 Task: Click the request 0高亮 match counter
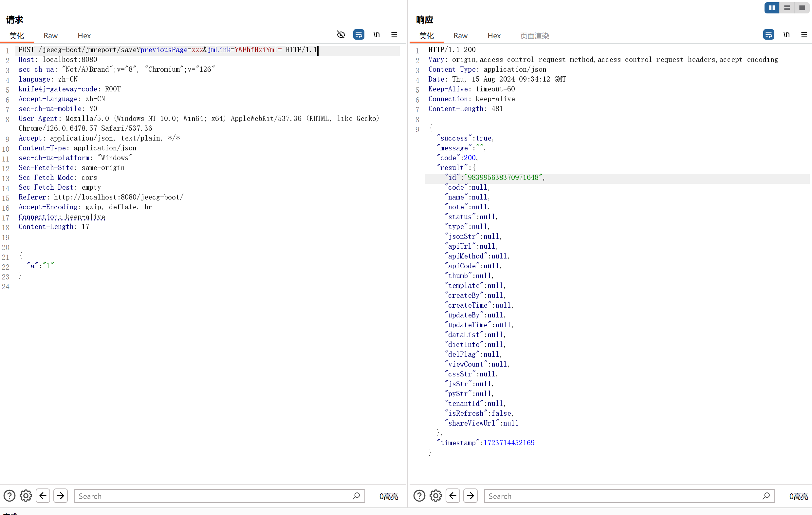388,496
